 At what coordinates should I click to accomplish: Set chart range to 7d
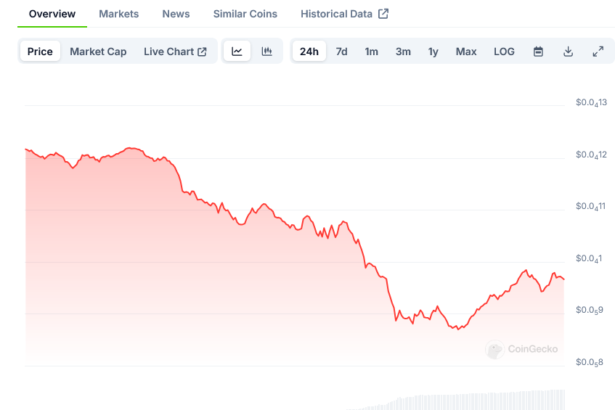(342, 52)
